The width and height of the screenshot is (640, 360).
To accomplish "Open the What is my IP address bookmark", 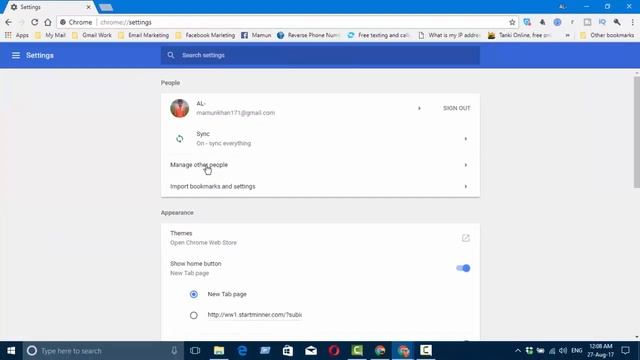I will [449, 36].
